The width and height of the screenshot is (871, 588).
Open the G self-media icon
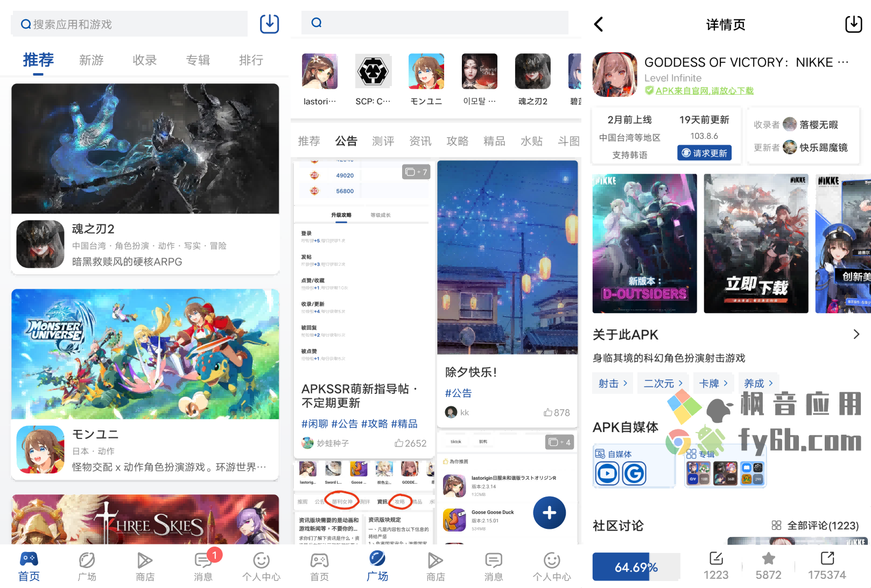pyautogui.click(x=634, y=473)
